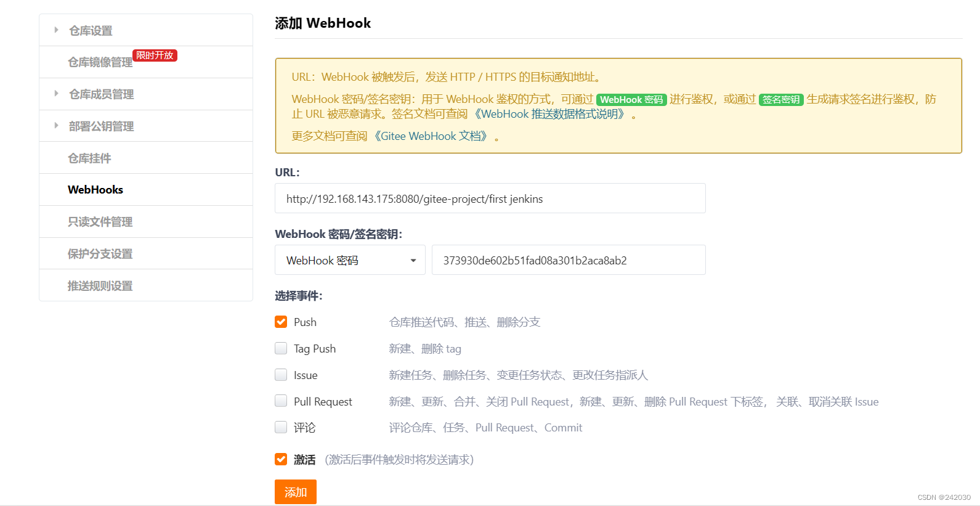Click the 限时开放 red badge
The height and width of the screenshot is (506, 980).
pyautogui.click(x=155, y=55)
